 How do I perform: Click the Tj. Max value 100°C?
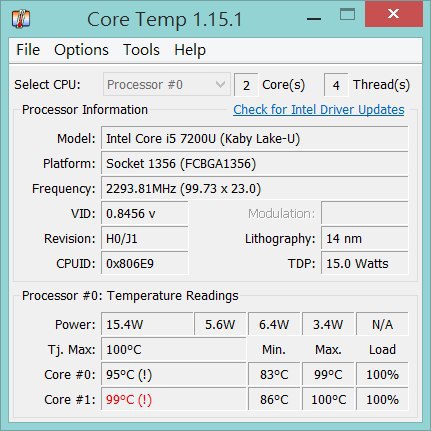(173, 349)
